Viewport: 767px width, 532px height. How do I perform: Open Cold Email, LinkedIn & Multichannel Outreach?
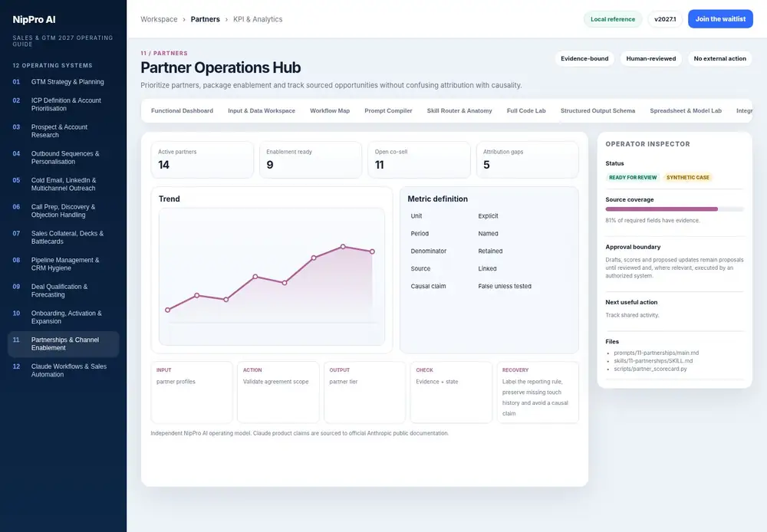[x=63, y=184]
